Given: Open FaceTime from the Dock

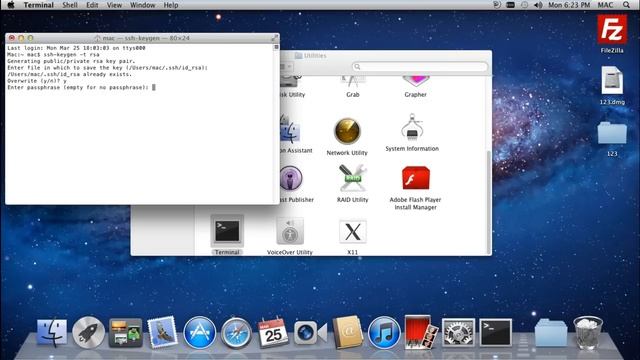Looking at the screenshot, I should click(310, 333).
